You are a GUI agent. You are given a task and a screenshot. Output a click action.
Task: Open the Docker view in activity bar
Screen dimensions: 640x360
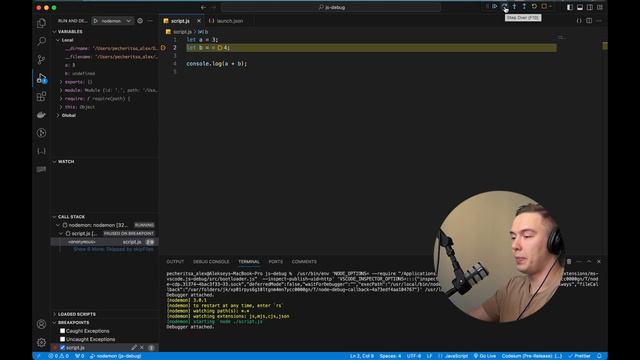(x=41, y=115)
